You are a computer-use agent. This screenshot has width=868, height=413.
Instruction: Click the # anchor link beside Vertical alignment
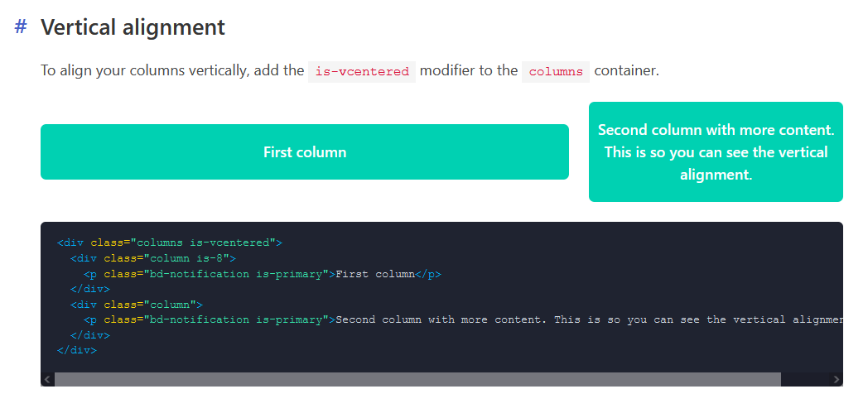point(21,26)
